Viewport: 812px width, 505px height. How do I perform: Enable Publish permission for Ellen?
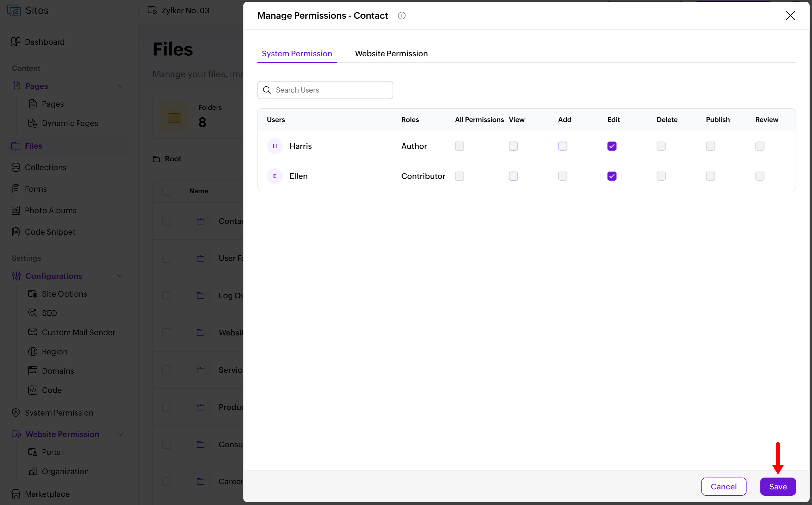point(710,176)
